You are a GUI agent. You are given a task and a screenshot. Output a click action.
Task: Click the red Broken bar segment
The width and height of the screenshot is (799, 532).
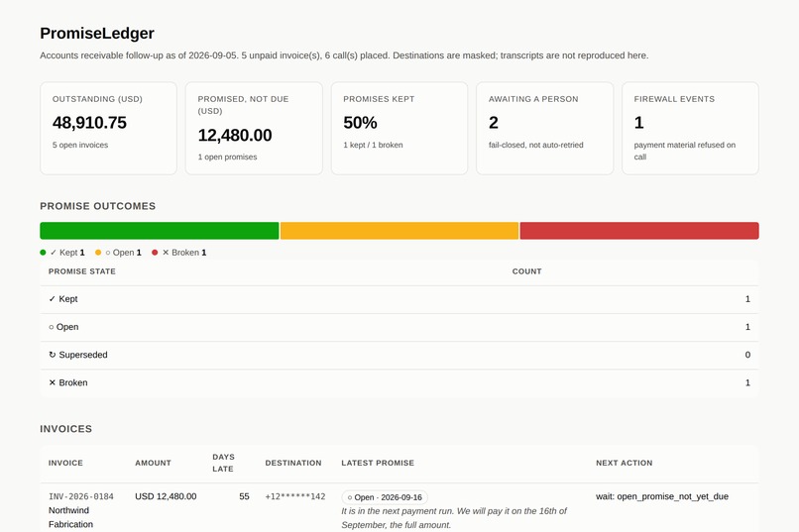[639, 231]
